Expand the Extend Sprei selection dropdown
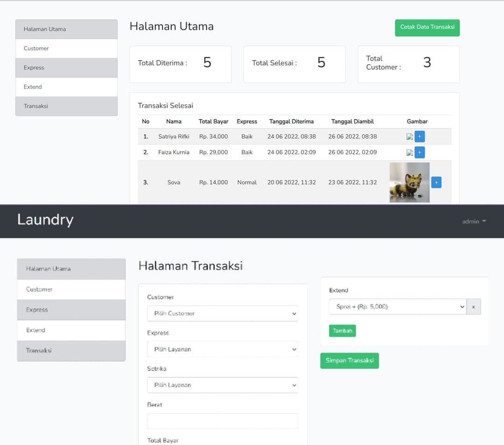This screenshot has height=445, width=504. (397, 307)
